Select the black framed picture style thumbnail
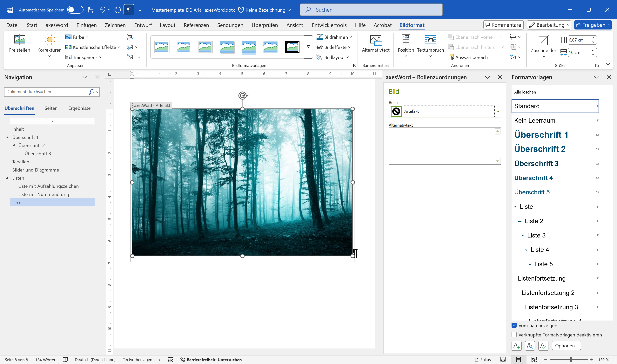Viewport: 617px width, 364px height. 292,47
